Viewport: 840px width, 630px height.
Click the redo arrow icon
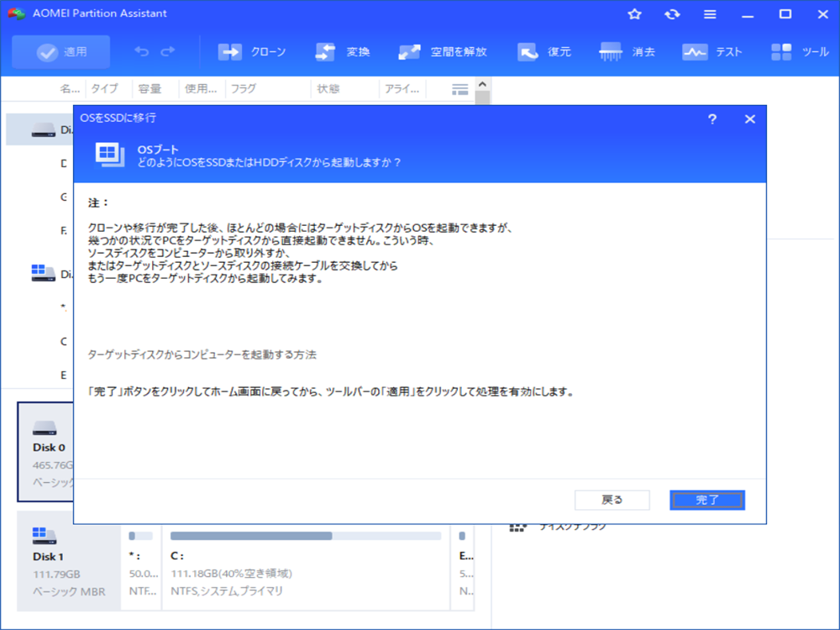tap(168, 51)
